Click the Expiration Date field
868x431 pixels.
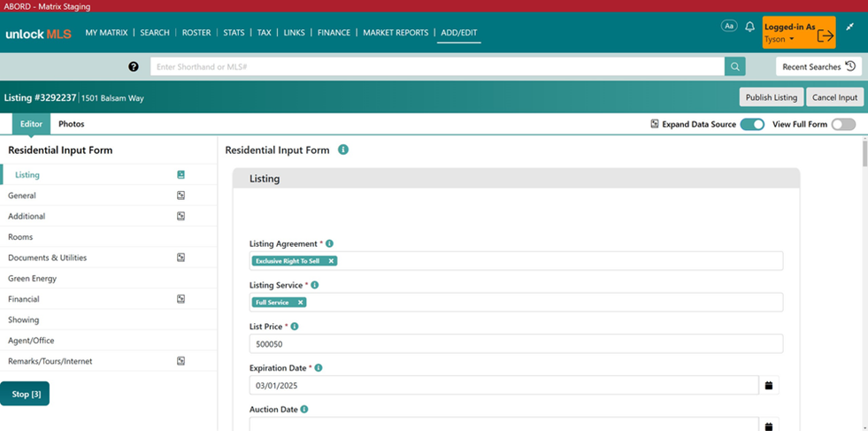[503, 385]
